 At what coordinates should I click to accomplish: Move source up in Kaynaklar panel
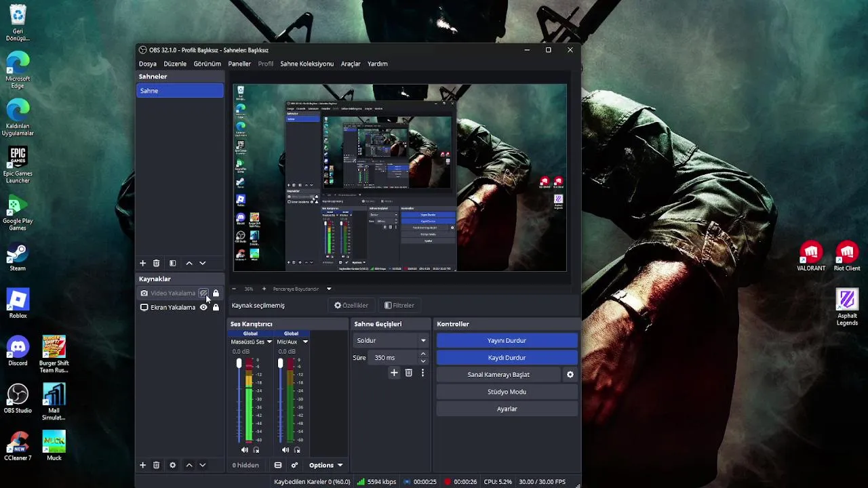189,465
